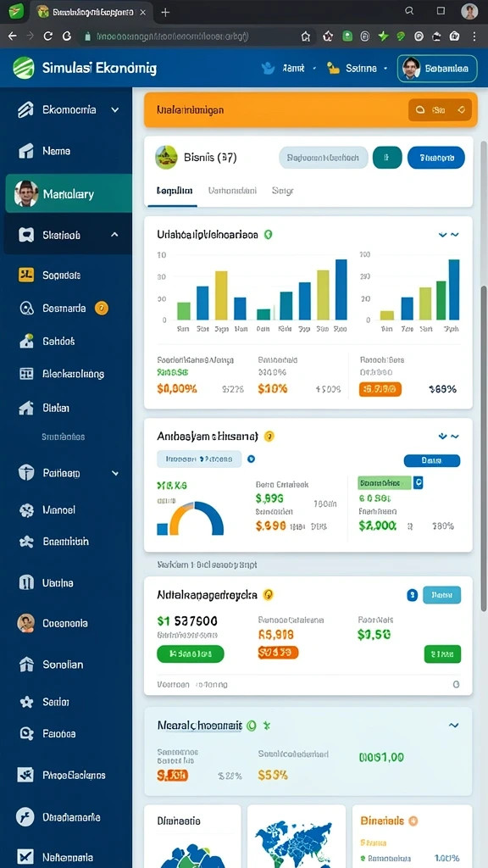Click the teal square button in Bisnis header
The width and height of the screenshot is (488, 868).
(387, 158)
